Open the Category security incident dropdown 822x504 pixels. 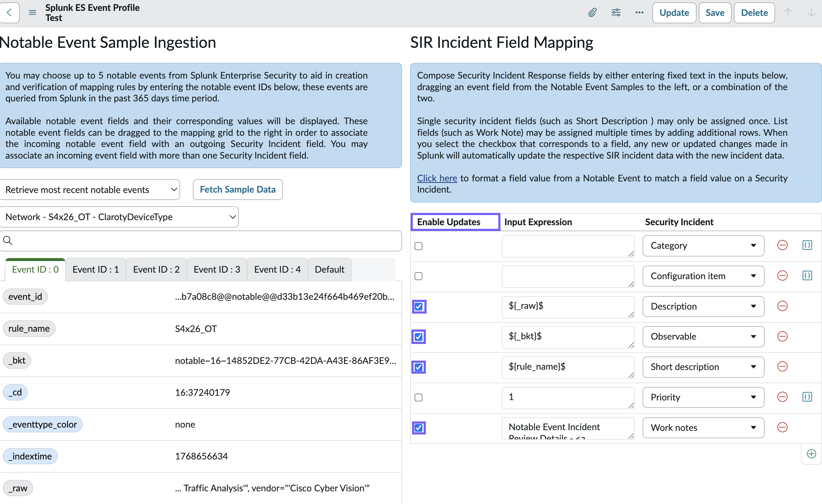(703, 246)
